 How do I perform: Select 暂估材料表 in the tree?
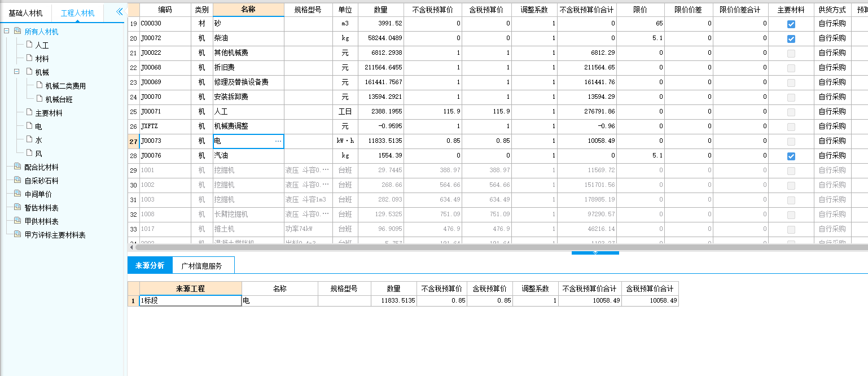click(41, 208)
